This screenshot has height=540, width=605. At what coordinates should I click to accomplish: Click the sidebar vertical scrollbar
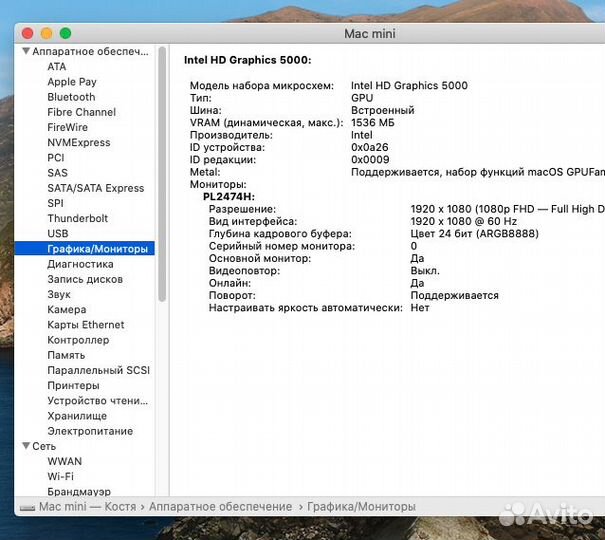162,174
